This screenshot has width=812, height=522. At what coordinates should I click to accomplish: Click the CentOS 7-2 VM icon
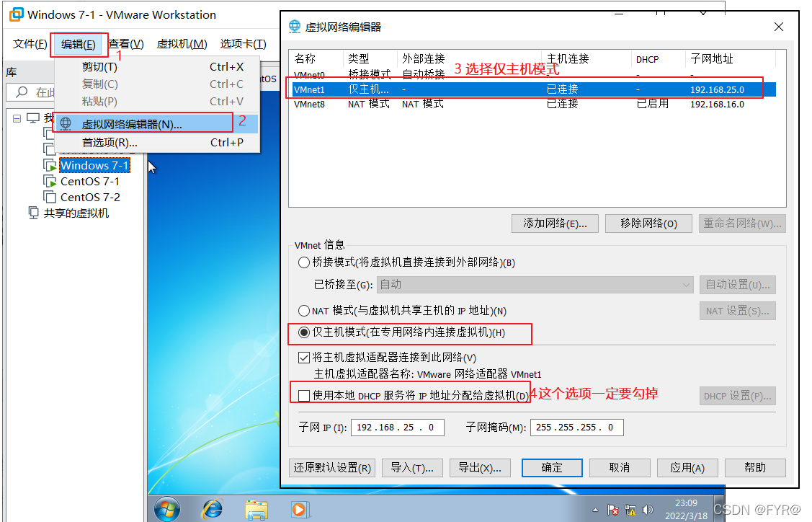point(50,197)
